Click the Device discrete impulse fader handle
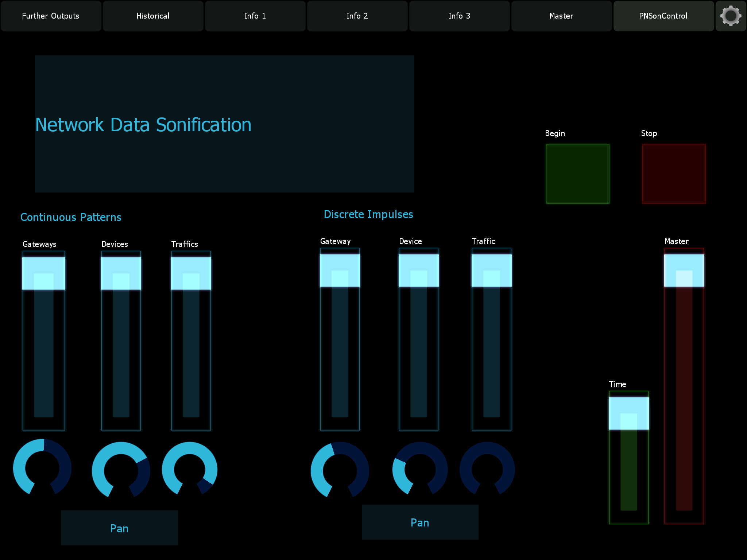 (419, 271)
